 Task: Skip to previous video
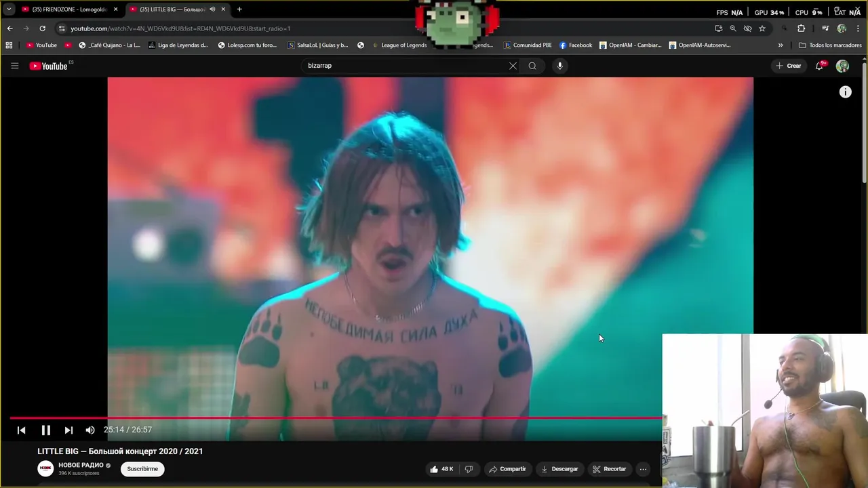point(21,430)
